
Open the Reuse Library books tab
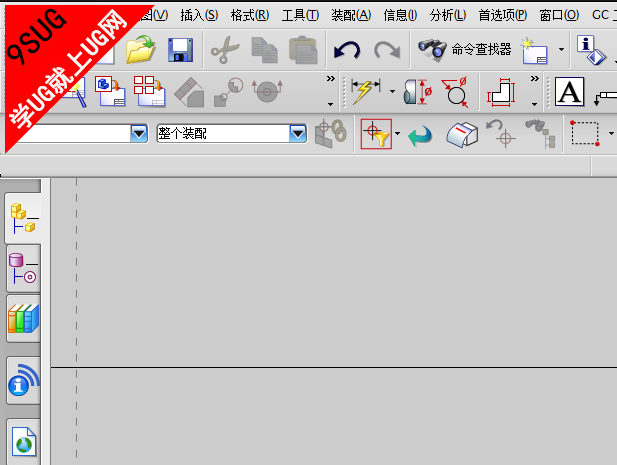(x=24, y=319)
